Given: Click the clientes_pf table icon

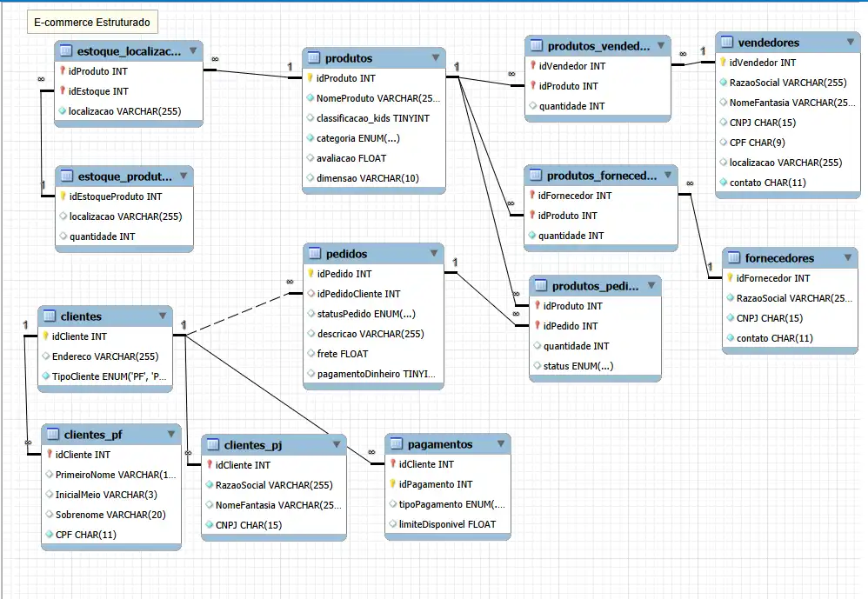Looking at the screenshot, I should (51, 435).
